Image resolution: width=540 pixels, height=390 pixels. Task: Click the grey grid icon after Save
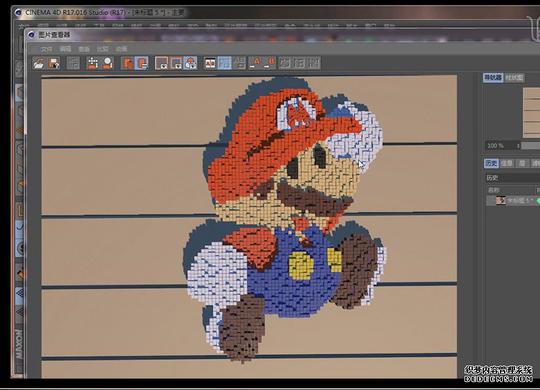pos(73,63)
